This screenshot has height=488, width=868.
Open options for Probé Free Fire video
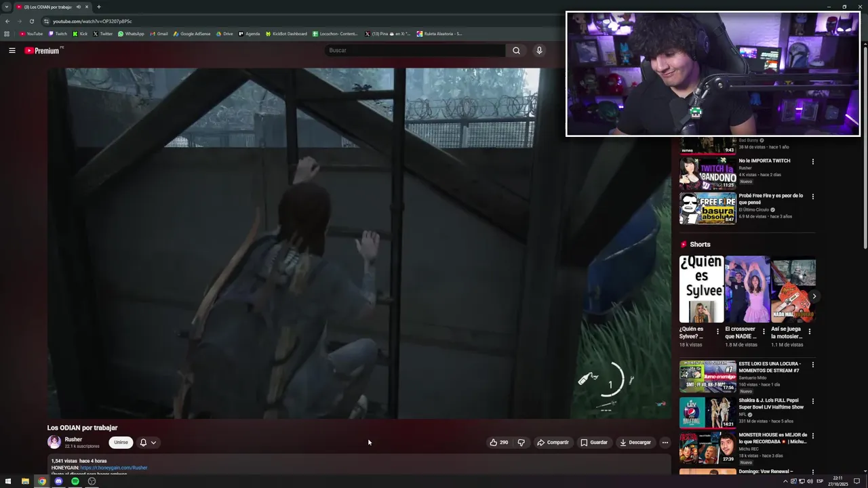tap(812, 197)
